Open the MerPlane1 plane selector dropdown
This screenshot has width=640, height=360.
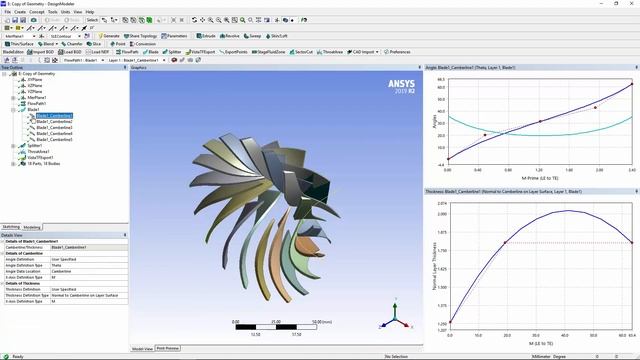tap(34, 36)
